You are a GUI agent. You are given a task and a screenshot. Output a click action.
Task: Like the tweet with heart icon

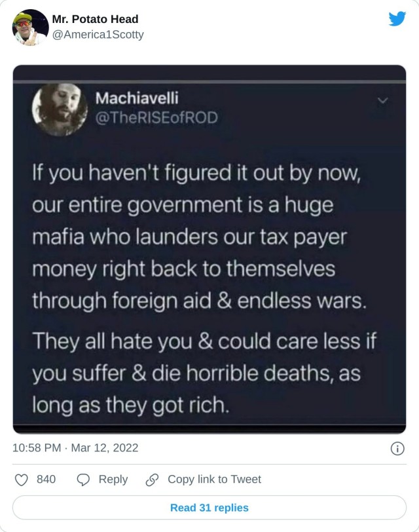click(x=22, y=480)
